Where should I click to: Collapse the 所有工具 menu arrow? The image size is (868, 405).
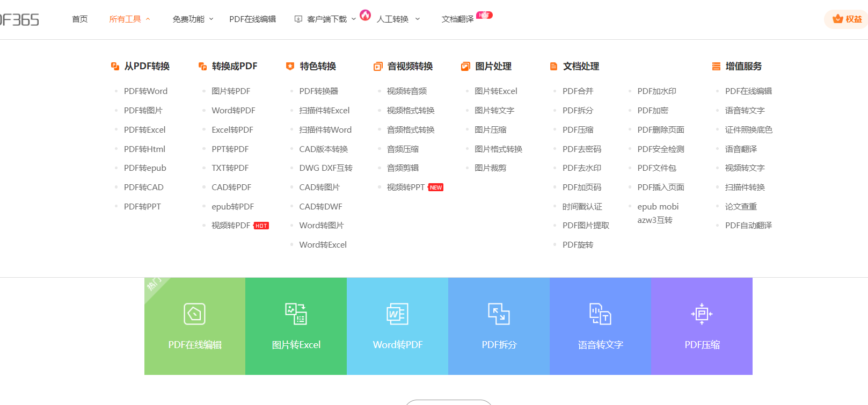tap(148, 19)
